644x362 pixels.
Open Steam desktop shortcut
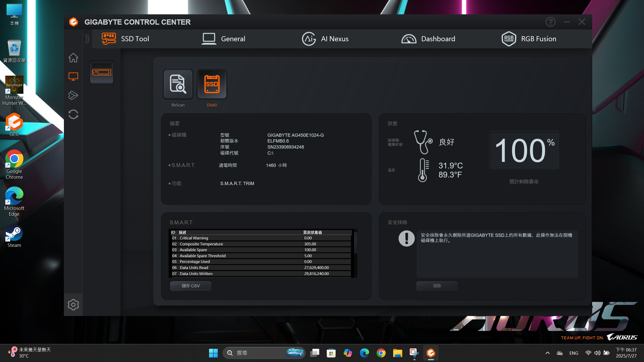14,236
